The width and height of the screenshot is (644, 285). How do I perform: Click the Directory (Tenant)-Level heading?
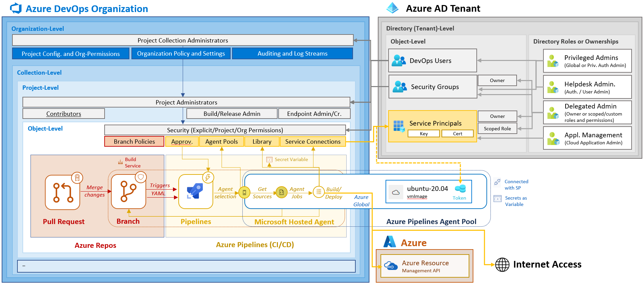[420, 28]
